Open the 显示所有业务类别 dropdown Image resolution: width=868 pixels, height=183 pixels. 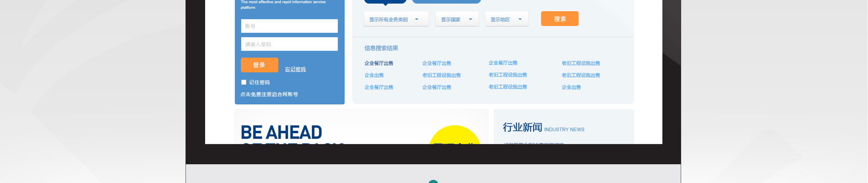(x=396, y=19)
